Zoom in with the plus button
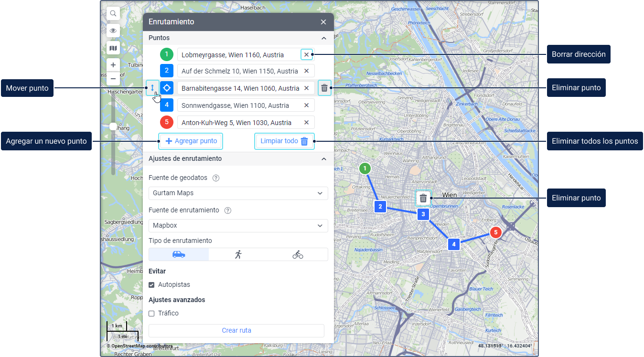 point(113,65)
